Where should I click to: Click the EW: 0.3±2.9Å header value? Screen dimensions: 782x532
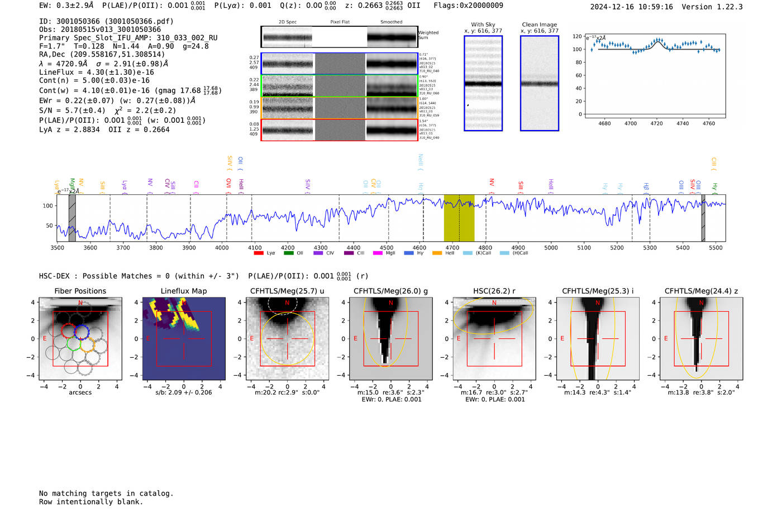coord(66,6)
